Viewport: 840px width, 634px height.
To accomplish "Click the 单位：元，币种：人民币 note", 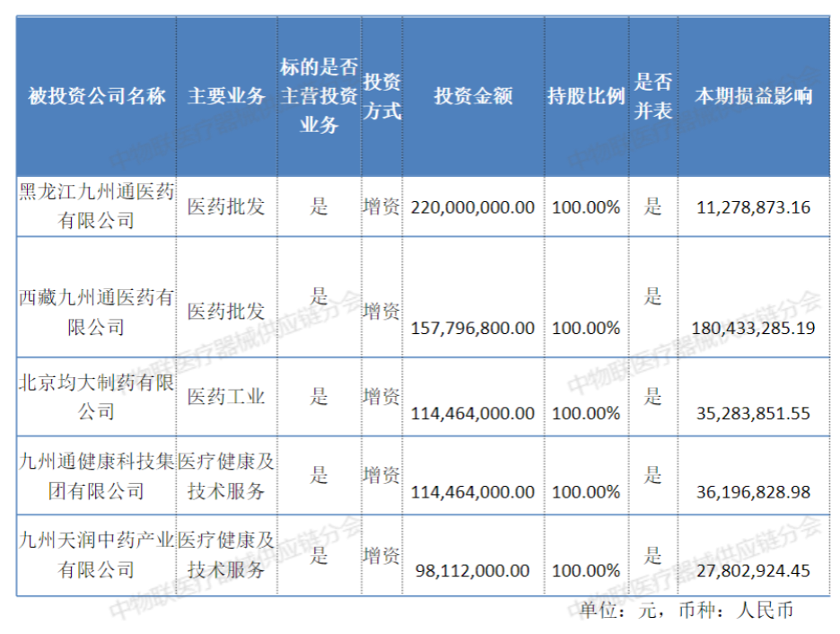I will click(x=687, y=611).
